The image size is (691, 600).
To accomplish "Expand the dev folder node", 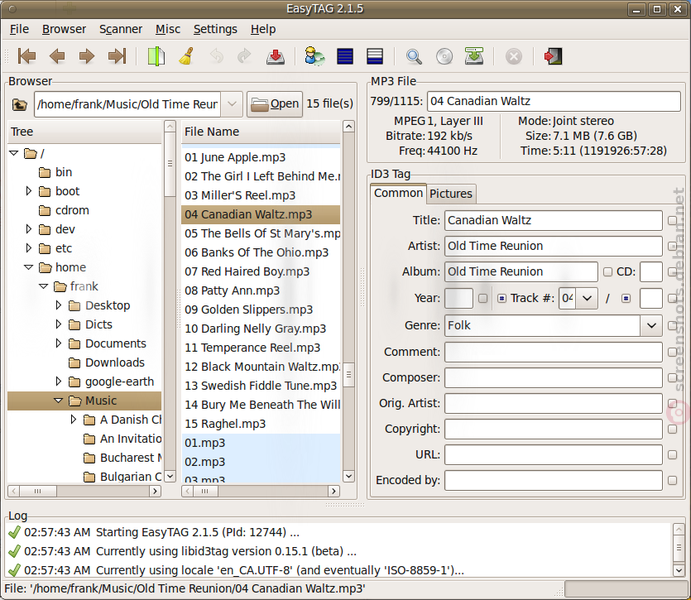I will [x=29, y=229].
